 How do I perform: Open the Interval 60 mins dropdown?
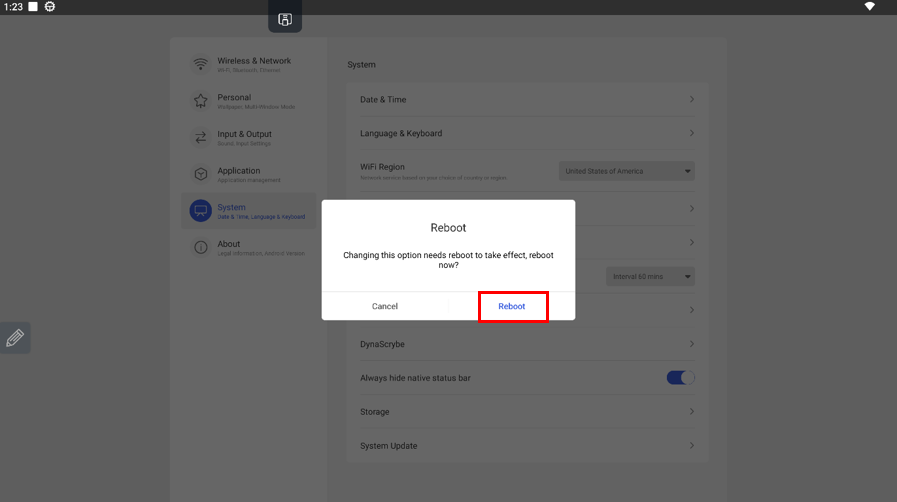click(650, 277)
